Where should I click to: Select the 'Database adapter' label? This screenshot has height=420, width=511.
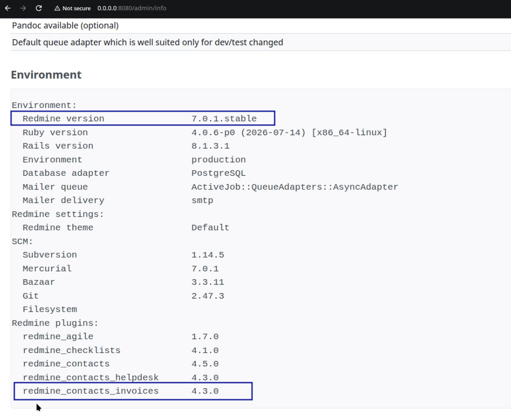pyautogui.click(x=66, y=173)
